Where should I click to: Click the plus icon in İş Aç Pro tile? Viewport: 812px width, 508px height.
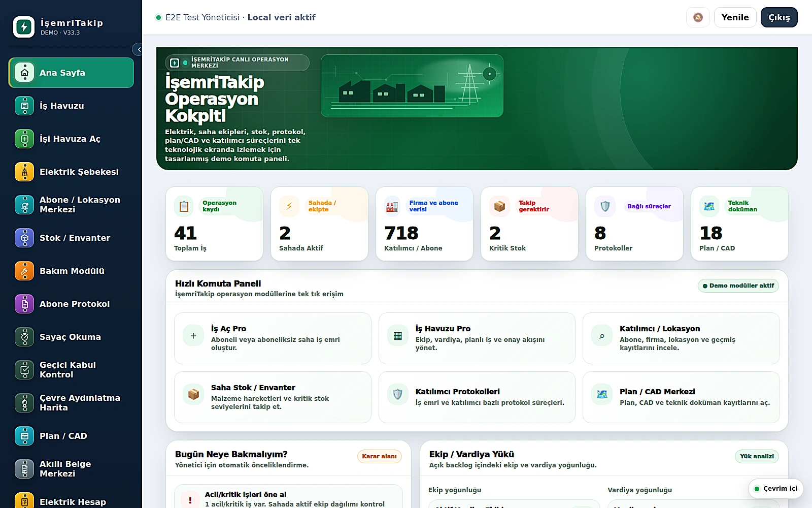[x=193, y=336]
